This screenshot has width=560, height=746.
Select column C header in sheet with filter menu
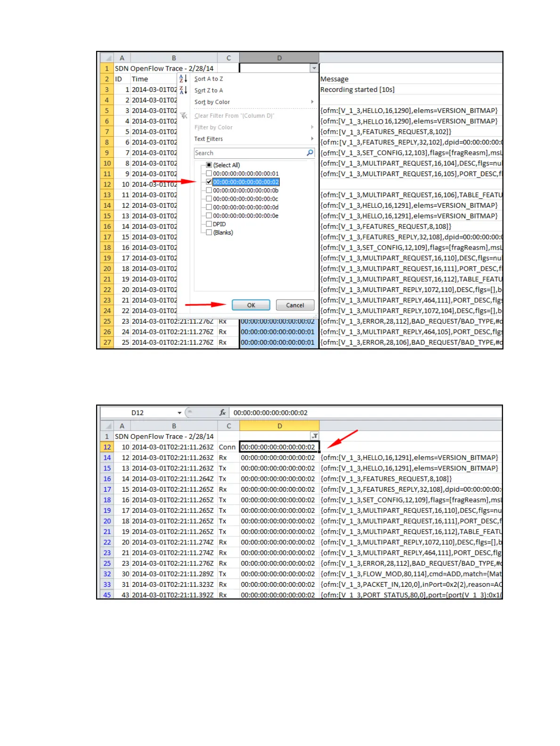228,58
